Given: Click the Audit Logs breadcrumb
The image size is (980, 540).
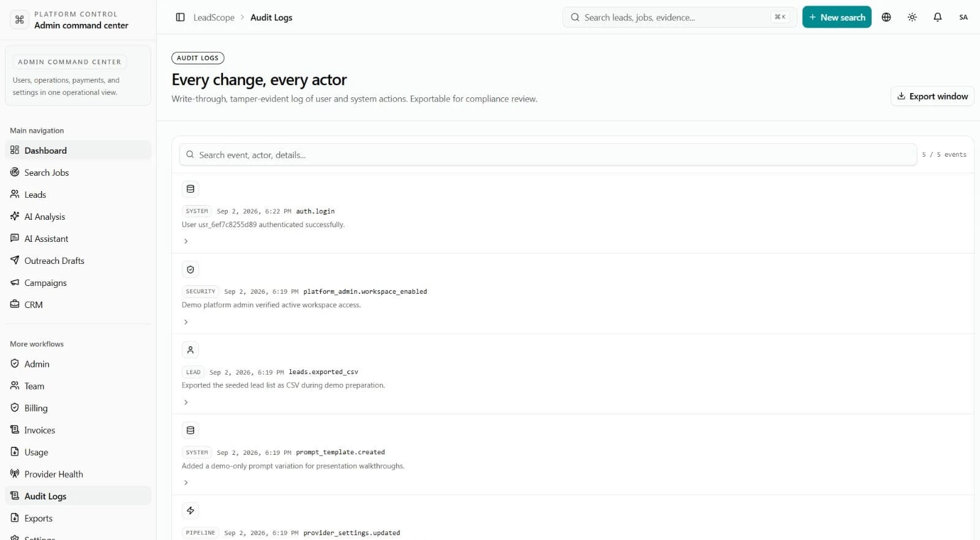Looking at the screenshot, I should coord(271,17).
